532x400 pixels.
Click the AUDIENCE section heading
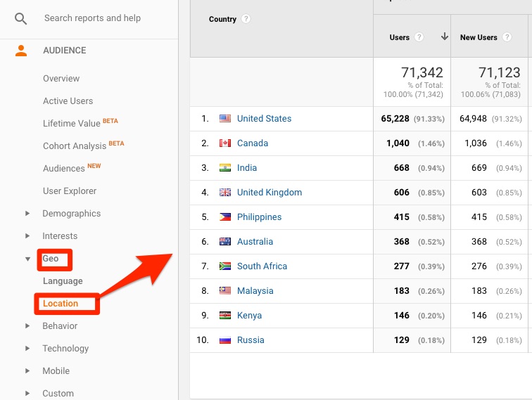(65, 51)
